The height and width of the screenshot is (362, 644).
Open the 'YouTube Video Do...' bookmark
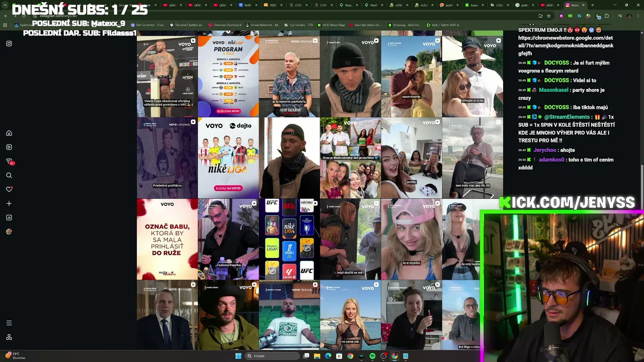366,25
